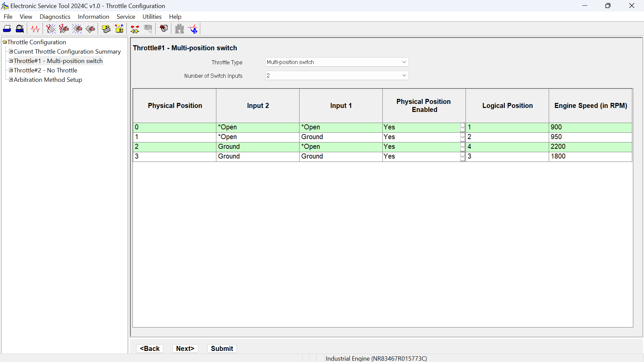Open the Number of Switch Inputs dropdown
This screenshot has width=644, height=362.
click(337, 75)
